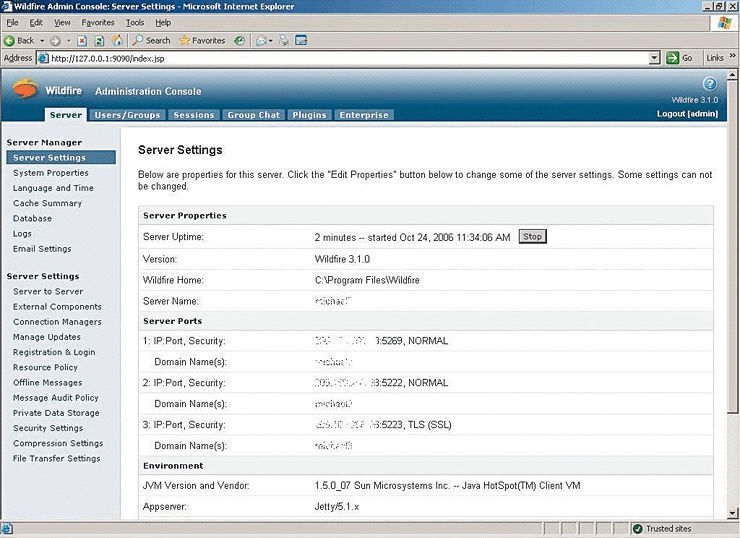Click the Logout [admin] link
This screenshot has width=740, height=538.
pyautogui.click(x=687, y=114)
